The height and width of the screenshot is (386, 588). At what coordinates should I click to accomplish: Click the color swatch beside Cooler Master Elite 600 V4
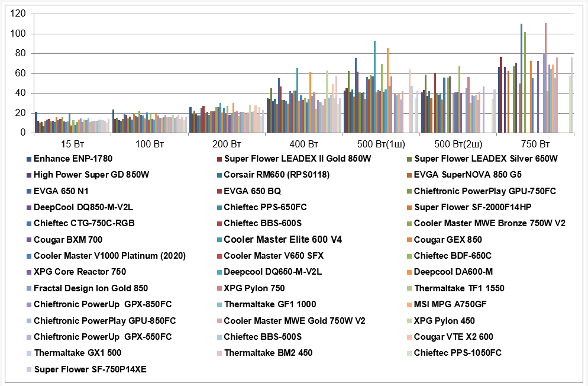tap(219, 240)
